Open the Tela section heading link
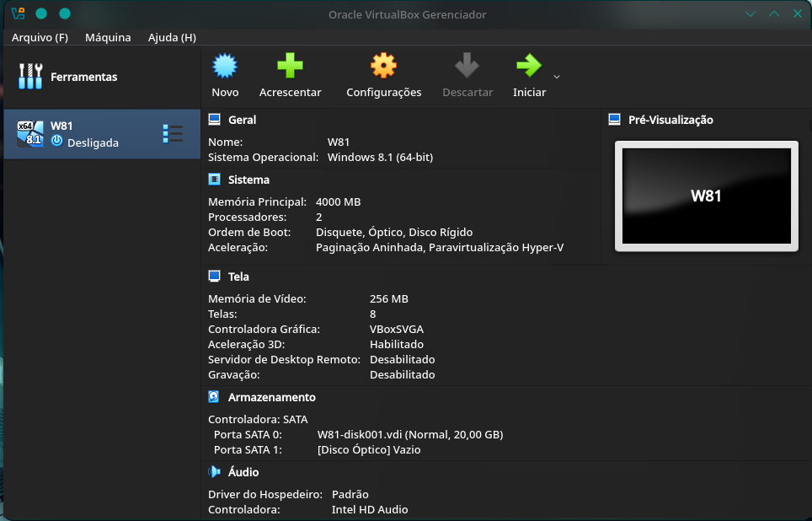The image size is (812, 521). tap(238, 277)
